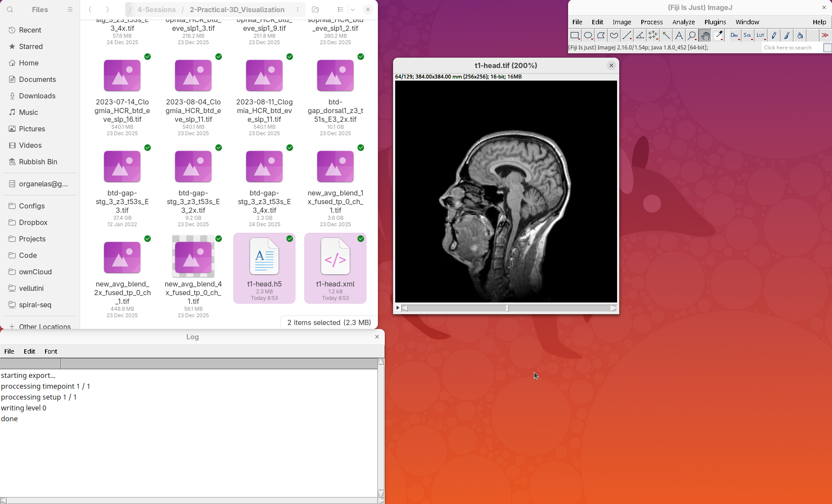Select the Rectangle selection tool

[x=575, y=36]
